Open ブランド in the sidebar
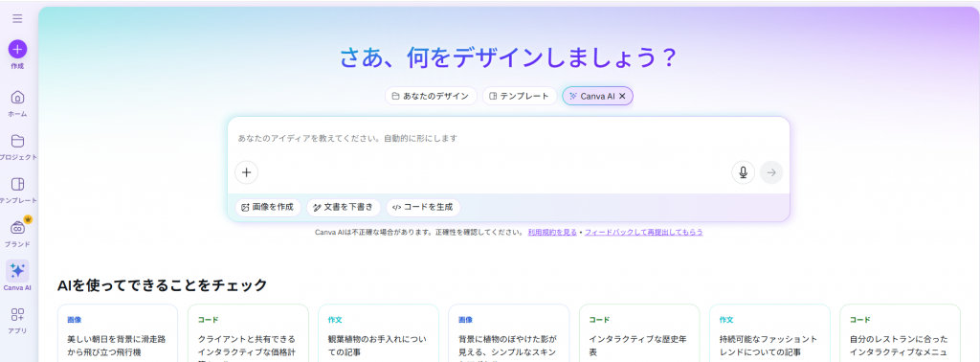This screenshot has height=362, width=980. 17,233
